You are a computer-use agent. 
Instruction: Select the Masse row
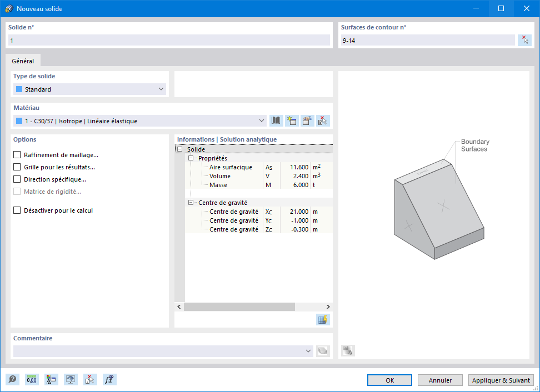259,185
